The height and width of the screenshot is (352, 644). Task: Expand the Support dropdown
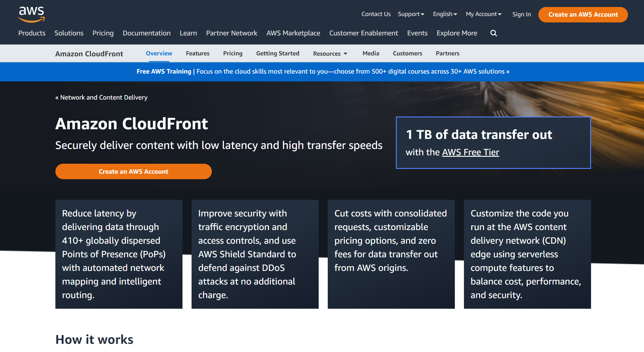(x=411, y=14)
